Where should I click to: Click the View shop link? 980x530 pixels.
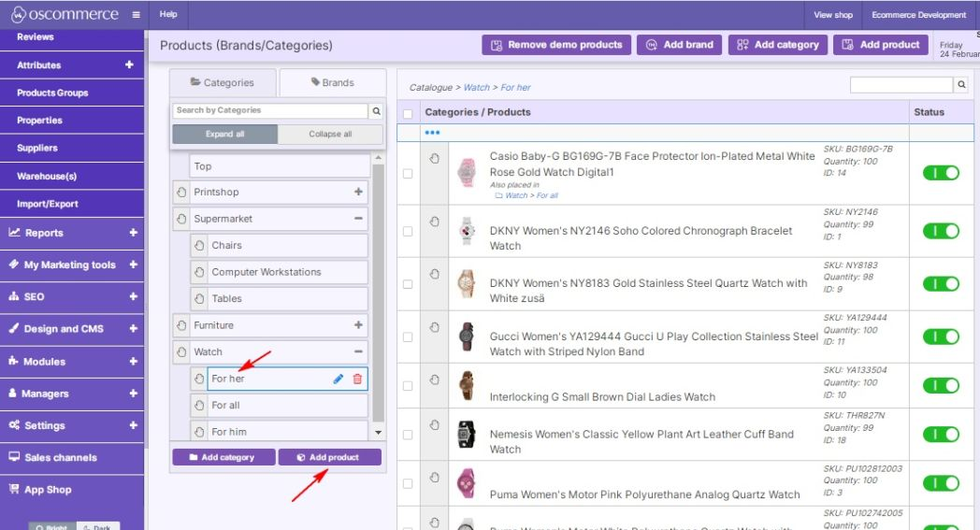click(x=832, y=15)
